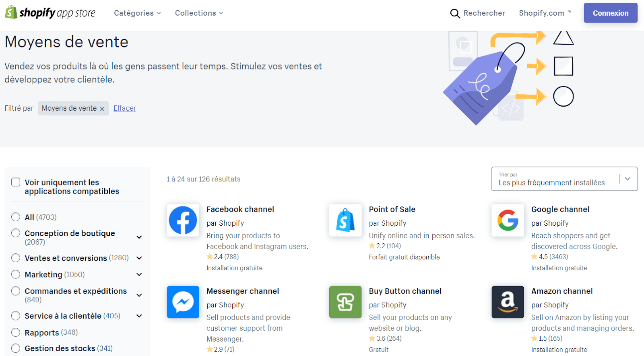Remove the Moyens de vente filter tag
644x356 pixels.
click(x=102, y=109)
